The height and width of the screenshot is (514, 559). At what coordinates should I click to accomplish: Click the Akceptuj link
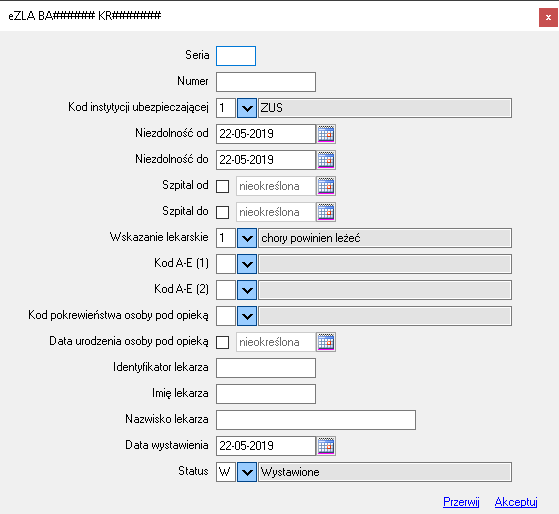(516, 502)
